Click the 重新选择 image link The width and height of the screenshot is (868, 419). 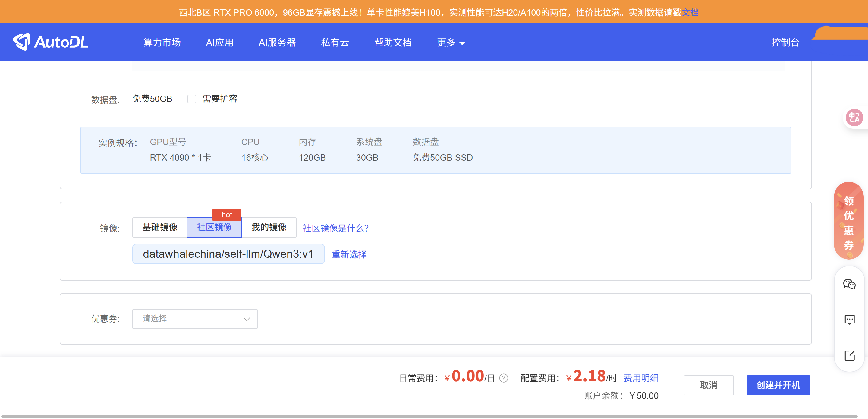pyautogui.click(x=349, y=254)
